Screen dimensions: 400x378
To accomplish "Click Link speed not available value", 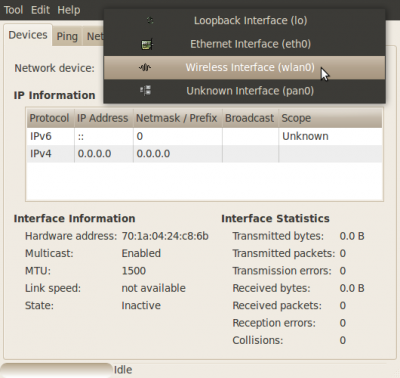I will pos(153,288).
